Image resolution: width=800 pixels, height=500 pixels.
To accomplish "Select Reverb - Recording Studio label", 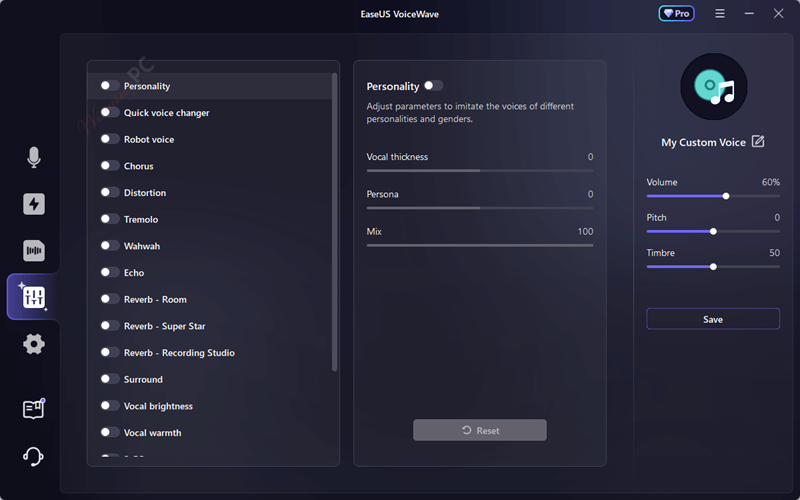I will point(179,353).
